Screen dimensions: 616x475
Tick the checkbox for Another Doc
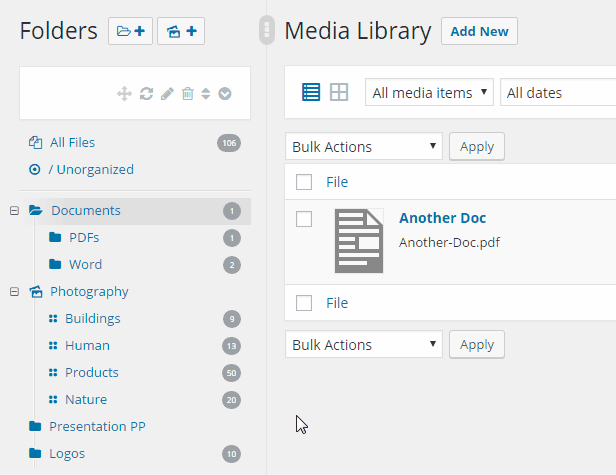tap(304, 219)
